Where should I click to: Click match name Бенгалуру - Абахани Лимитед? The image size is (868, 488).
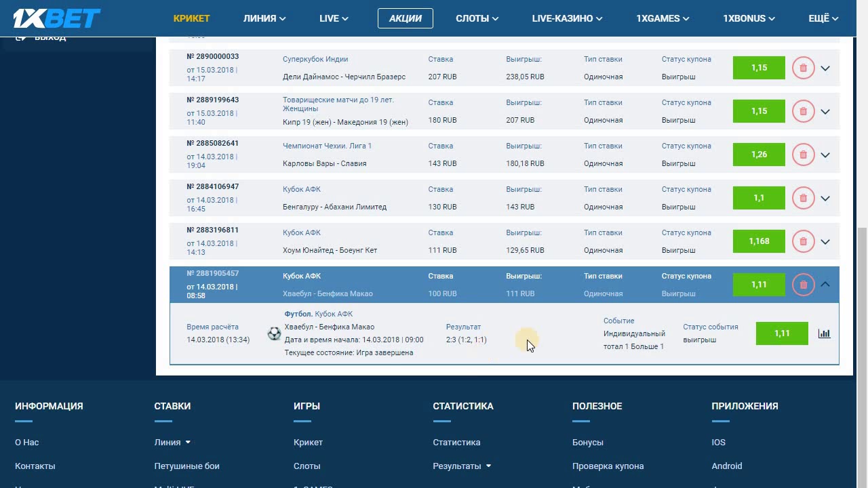point(335,207)
